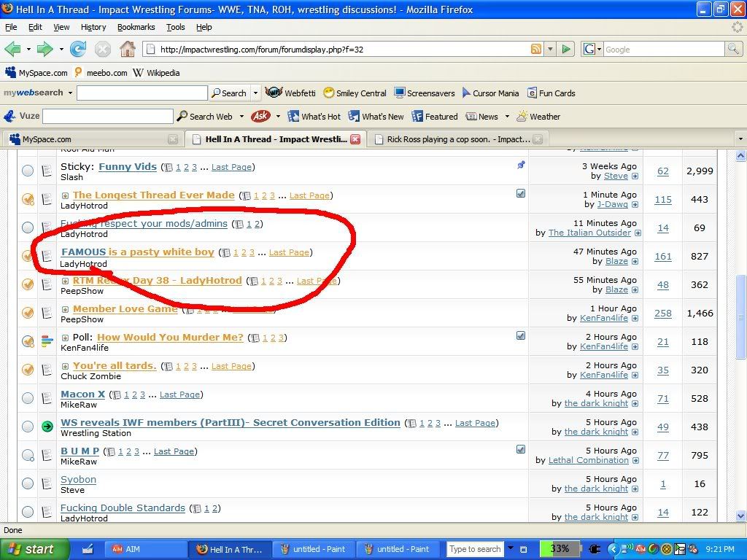The height and width of the screenshot is (560, 747).
Task: Open the Screensavers toolbar button
Action: point(425,93)
